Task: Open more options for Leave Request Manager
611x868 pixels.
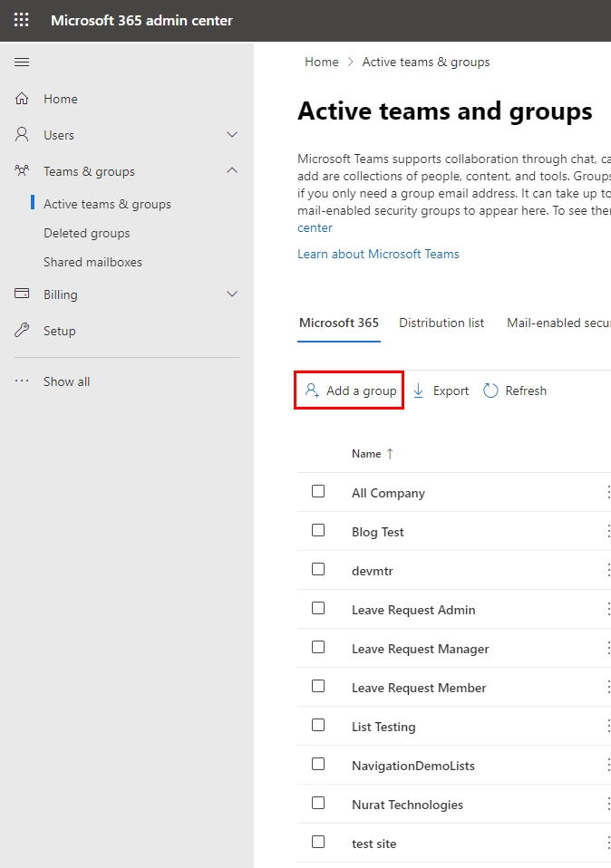Action: (607, 648)
